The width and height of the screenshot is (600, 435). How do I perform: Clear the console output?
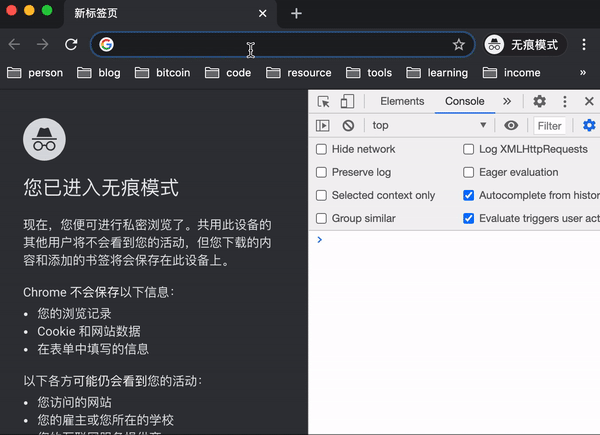pyautogui.click(x=348, y=125)
